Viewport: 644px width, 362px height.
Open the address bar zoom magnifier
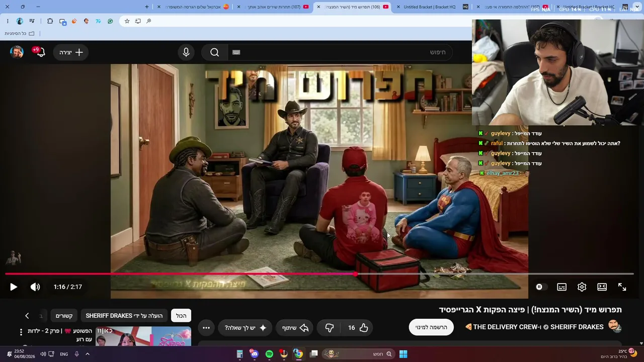click(149, 21)
